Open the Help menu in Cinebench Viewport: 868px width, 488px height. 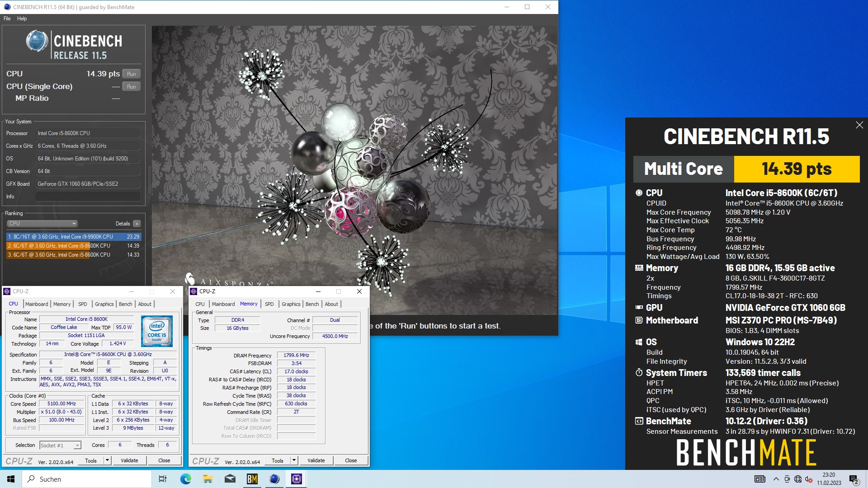tap(22, 19)
